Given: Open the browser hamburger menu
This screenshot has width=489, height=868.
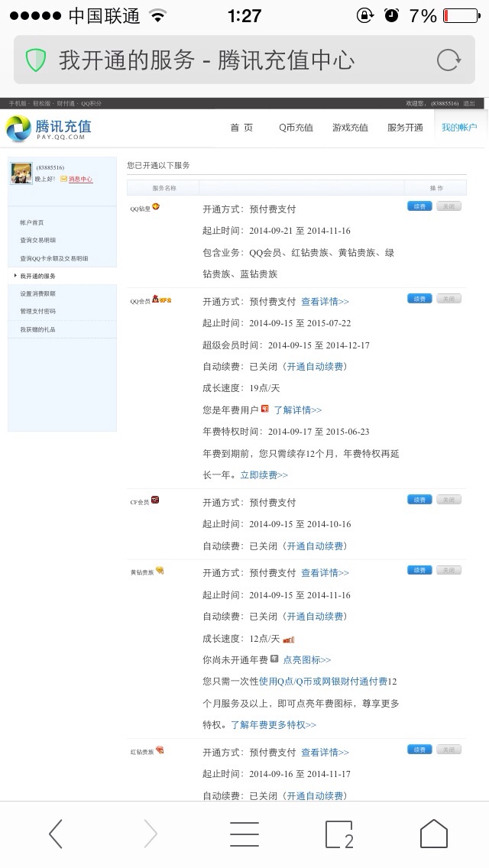Looking at the screenshot, I should tap(244, 834).
